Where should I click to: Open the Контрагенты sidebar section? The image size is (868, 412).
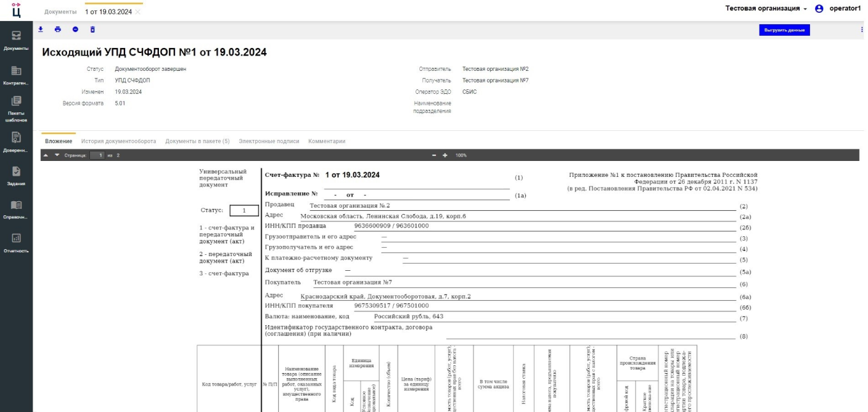(x=16, y=75)
